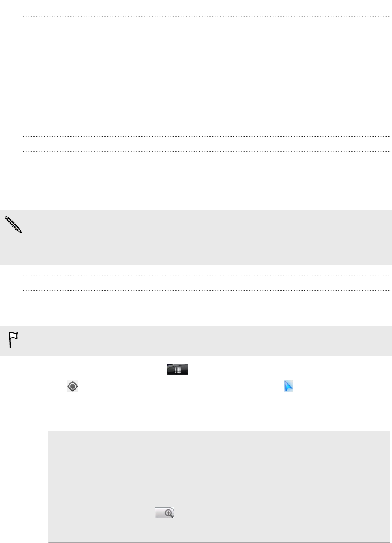
Task: Click the topmost dotted section heading band
Action: (x=207, y=24)
